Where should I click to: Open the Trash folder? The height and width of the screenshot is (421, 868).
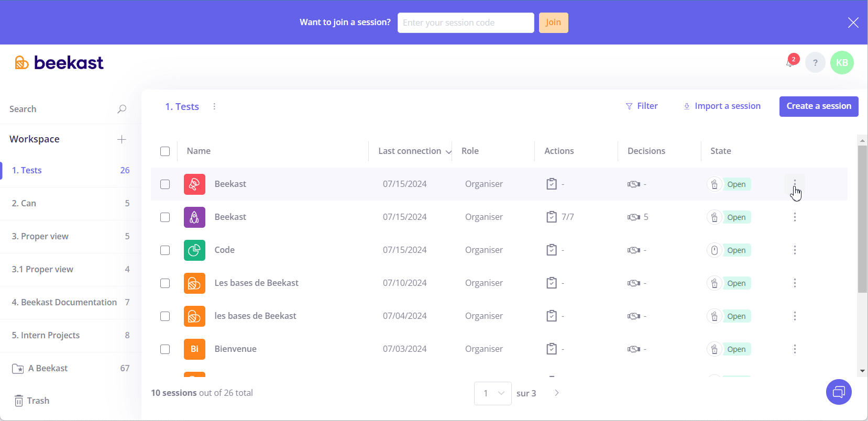[31, 401]
